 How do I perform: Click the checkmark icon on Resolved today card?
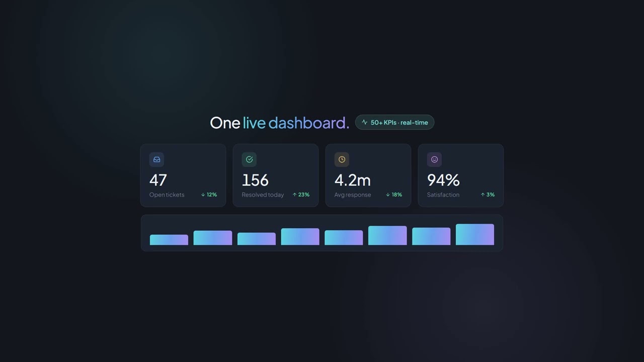249,159
